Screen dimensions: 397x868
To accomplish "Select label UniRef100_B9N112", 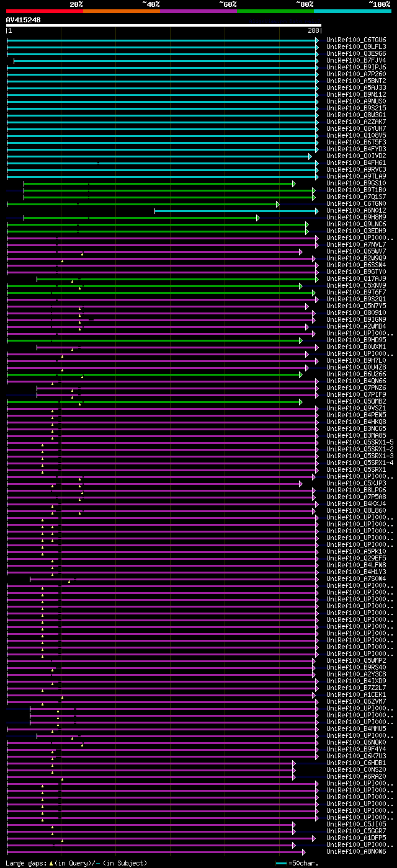I will [356, 94].
